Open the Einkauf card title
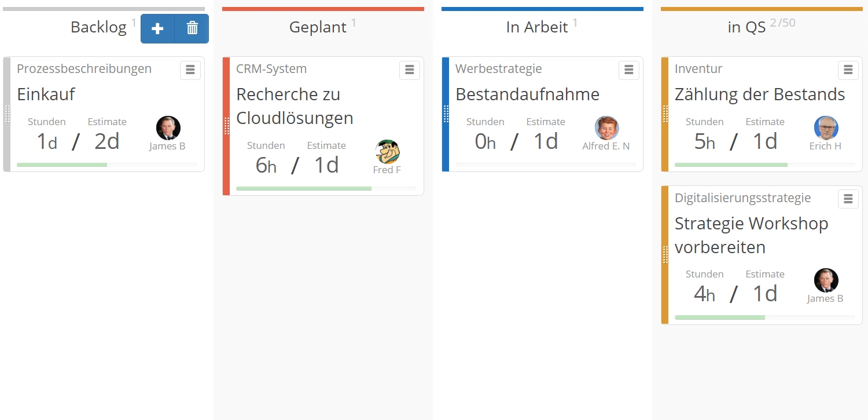Image resolution: width=868 pixels, height=420 pixels. click(x=46, y=94)
